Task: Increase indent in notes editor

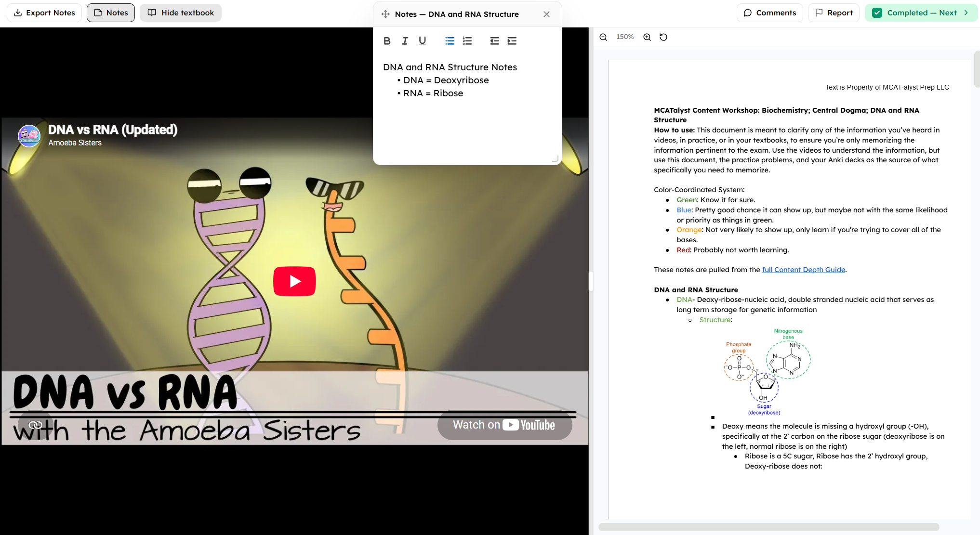Action: [512, 41]
